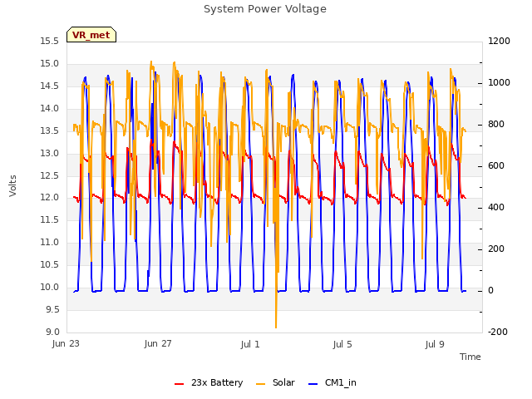Click the red 23x Battery legend swatch
The image size is (532, 399).
[180, 384]
